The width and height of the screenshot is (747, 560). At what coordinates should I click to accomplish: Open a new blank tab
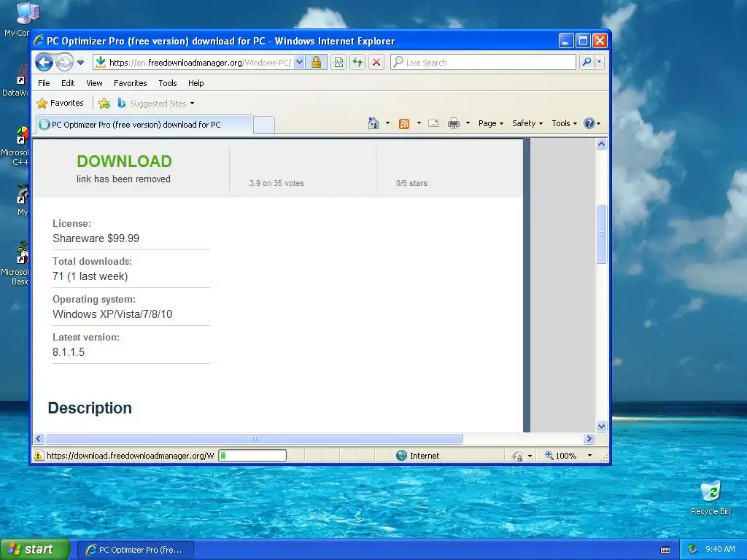pyautogui.click(x=263, y=125)
